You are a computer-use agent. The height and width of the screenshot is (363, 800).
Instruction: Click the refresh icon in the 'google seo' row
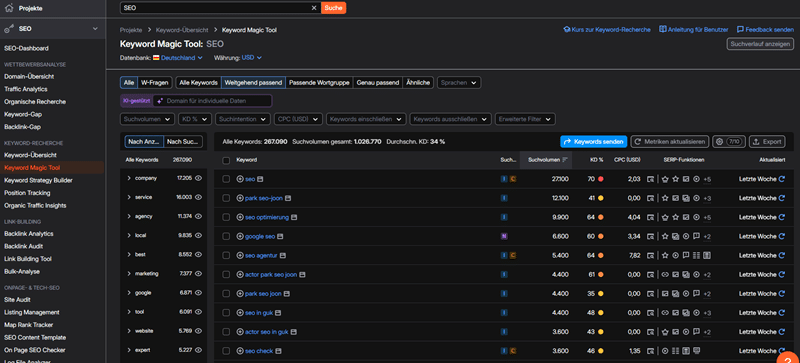[x=782, y=236]
